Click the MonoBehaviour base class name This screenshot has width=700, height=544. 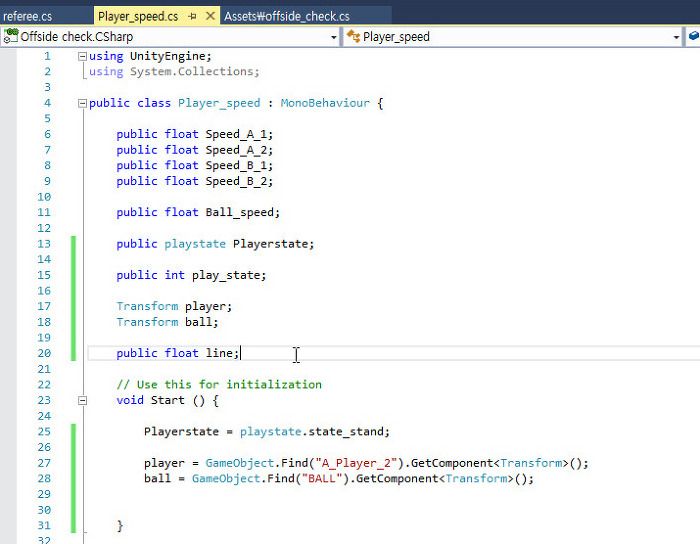click(325, 103)
